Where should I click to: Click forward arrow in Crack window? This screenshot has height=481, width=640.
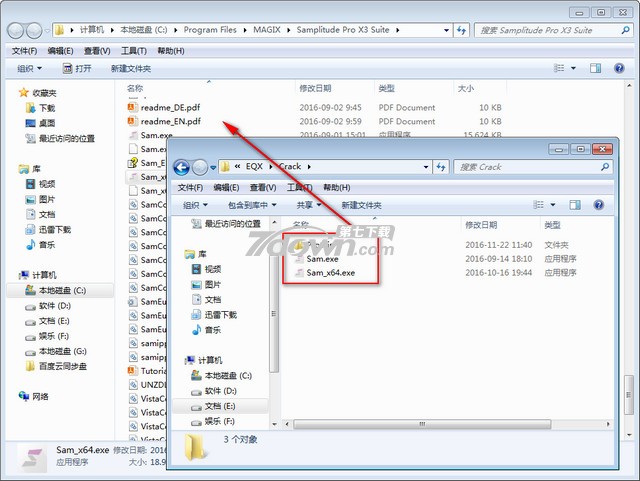200,167
